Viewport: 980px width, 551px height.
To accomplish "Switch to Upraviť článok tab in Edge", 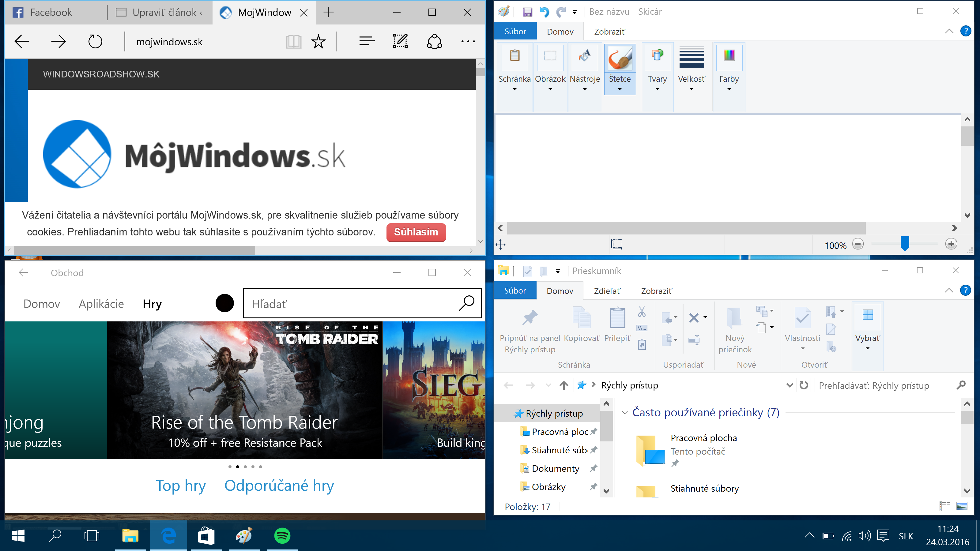I will [x=160, y=13].
